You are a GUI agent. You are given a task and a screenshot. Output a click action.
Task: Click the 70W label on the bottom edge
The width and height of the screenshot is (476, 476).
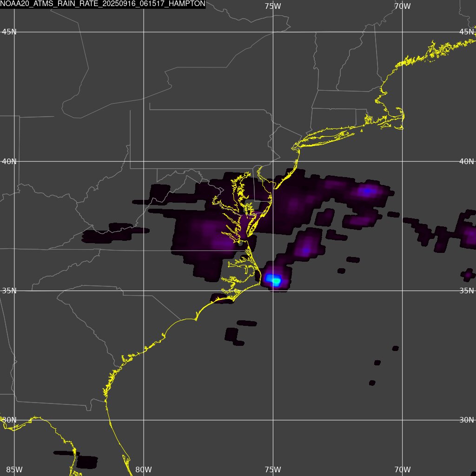403,469
